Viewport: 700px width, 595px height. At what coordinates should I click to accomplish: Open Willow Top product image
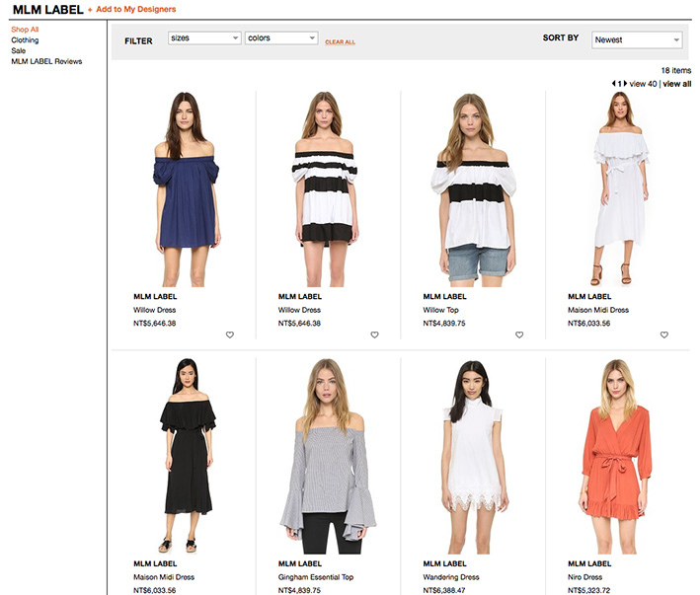pyautogui.click(x=473, y=188)
